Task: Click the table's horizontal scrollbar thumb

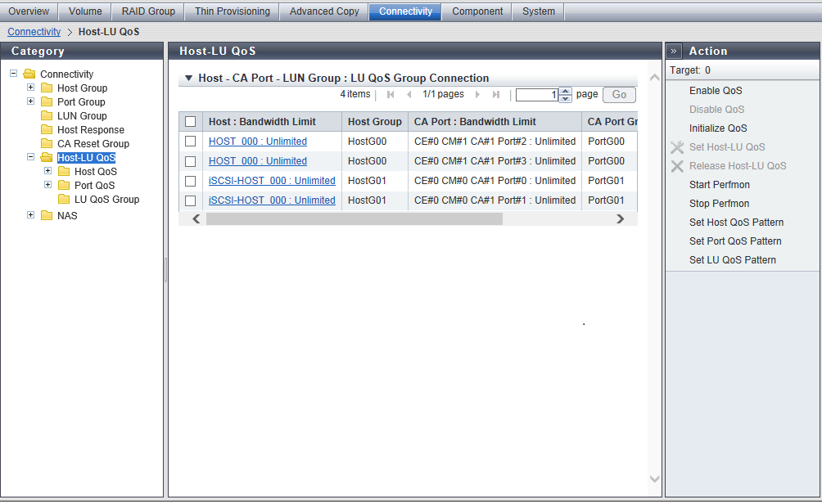Action: (354, 219)
